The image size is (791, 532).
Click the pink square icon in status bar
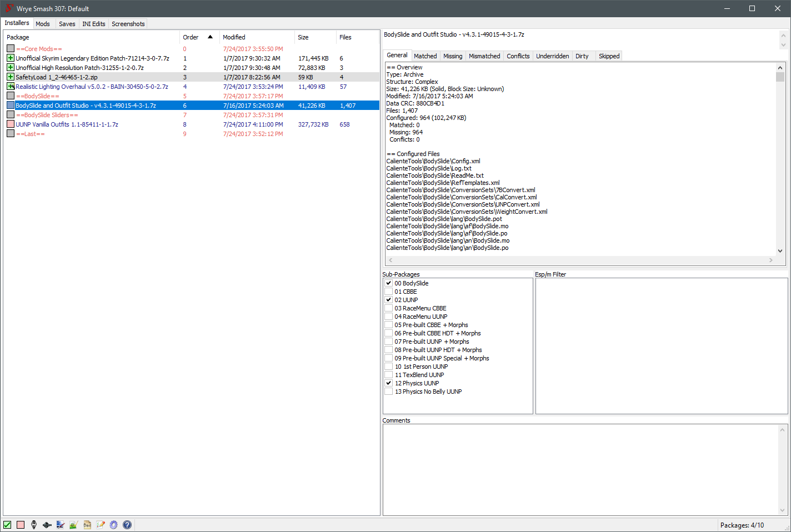(x=21, y=525)
